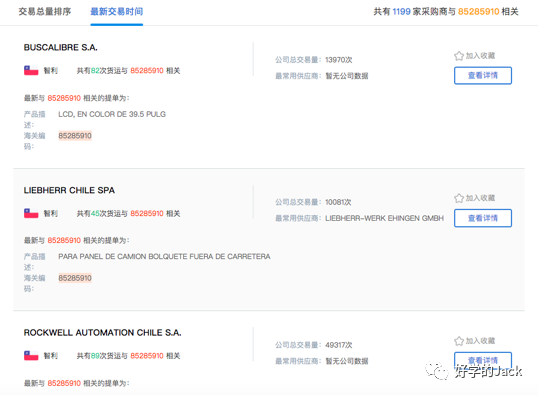The height and width of the screenshot is (395, 538).
Task: Open 查看详情 for ROCKWELL AUTOMATION CHILE S.A.
Action: tap(483, 360)
